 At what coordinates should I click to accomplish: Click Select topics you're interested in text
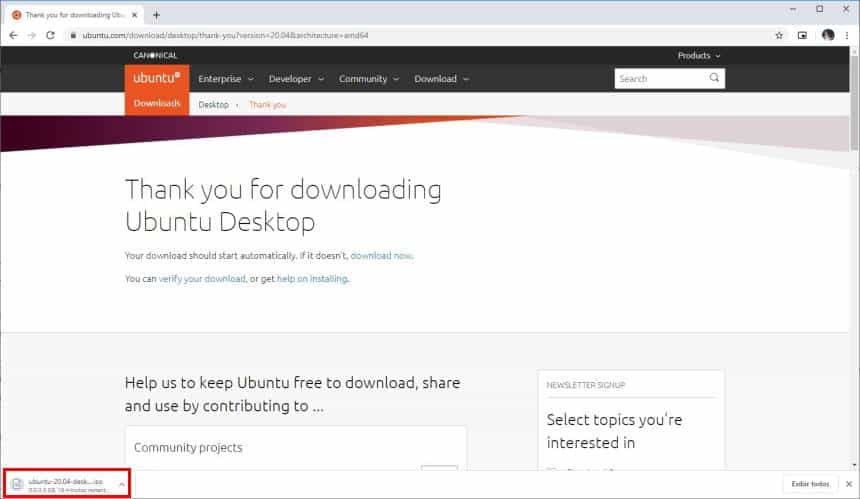(614, 431)
